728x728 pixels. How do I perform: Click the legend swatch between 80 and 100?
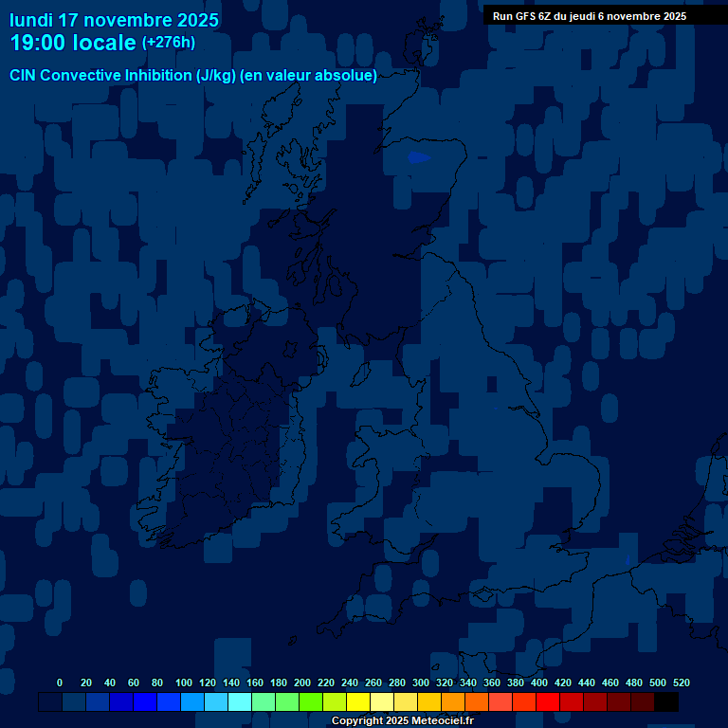click(x=169, y=701)
